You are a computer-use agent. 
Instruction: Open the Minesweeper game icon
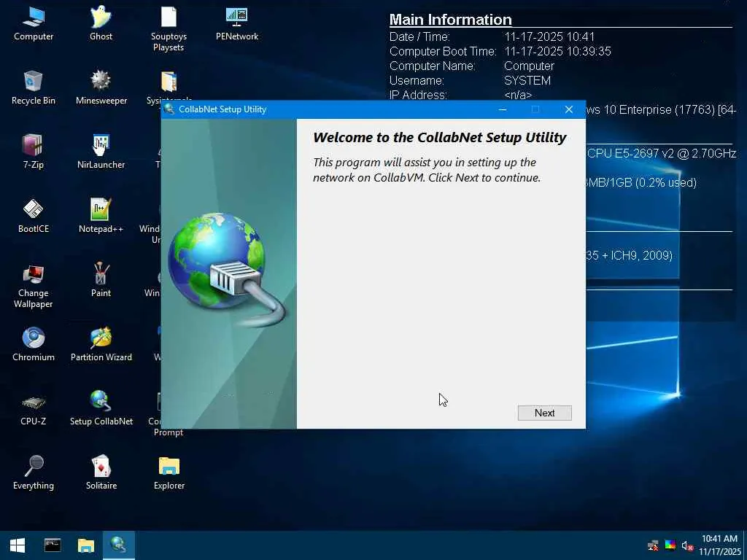click(101, 87)
